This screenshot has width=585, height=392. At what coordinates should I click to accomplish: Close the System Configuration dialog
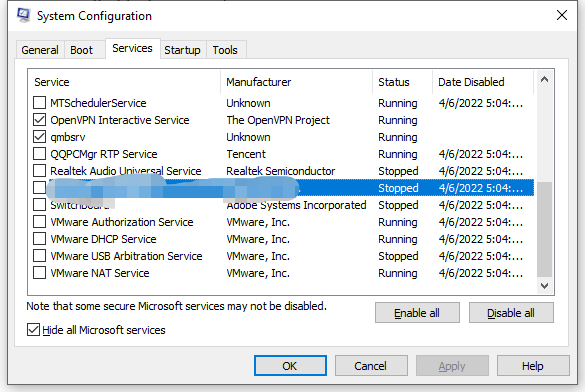(561, 15)
